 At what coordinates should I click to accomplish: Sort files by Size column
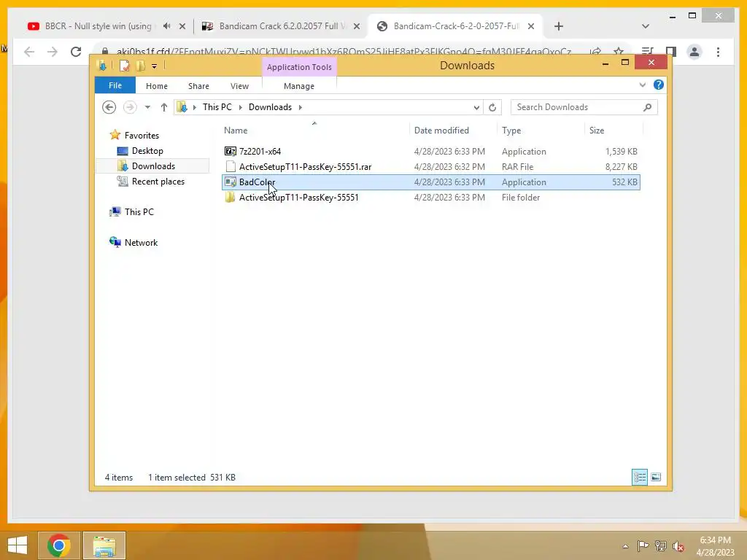597,131
